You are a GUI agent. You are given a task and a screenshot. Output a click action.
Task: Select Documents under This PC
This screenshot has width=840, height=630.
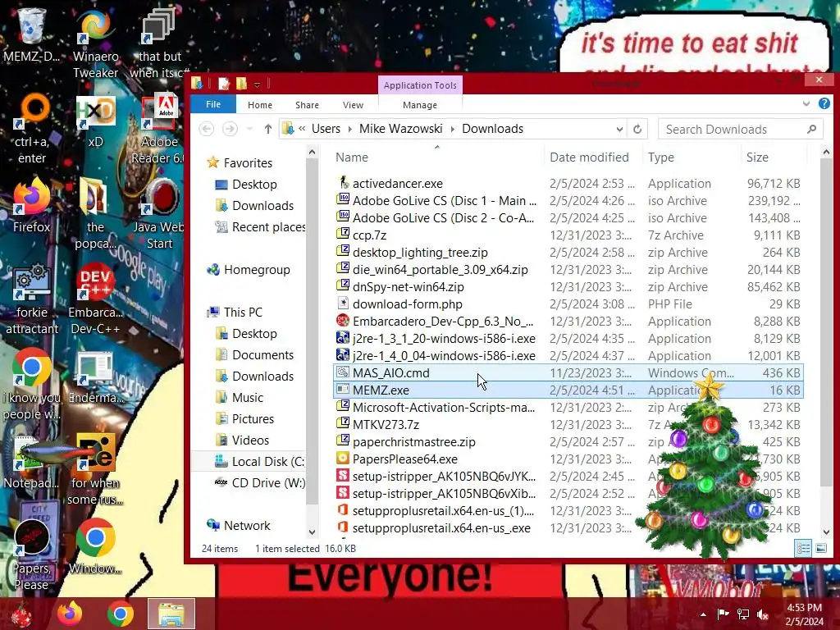tap(262, 354)
